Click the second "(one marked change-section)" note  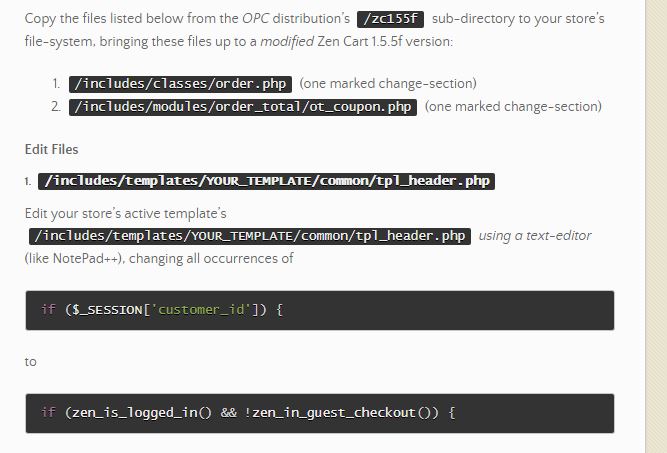point(513,106)
